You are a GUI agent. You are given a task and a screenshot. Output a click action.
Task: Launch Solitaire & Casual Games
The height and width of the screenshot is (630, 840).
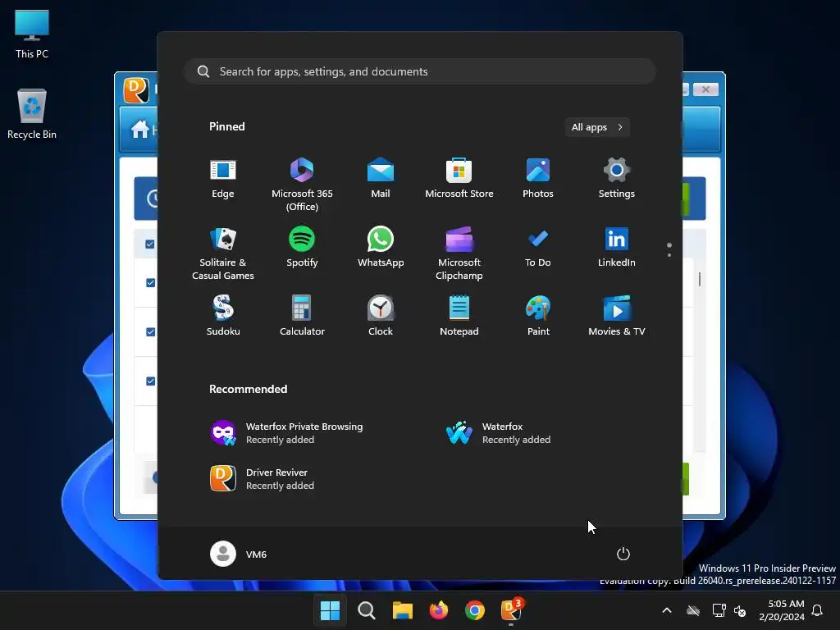[223, 253]
